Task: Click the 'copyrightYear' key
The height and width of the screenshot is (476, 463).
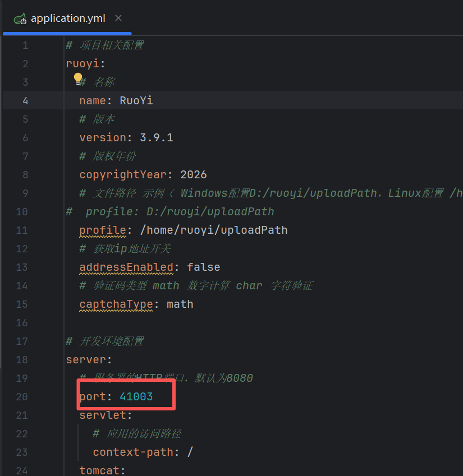Action: [123, 175]
